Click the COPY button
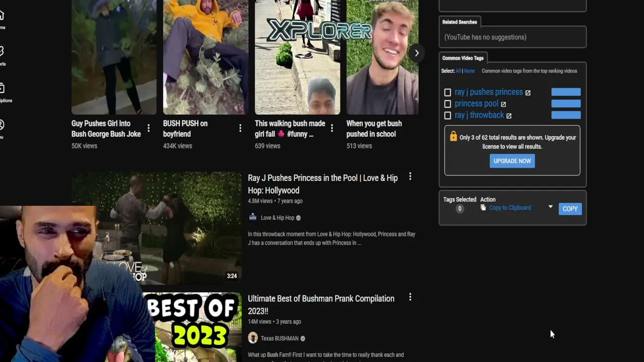Image resolution: width=644 pixels, height=362 pixels. point(570,209)
